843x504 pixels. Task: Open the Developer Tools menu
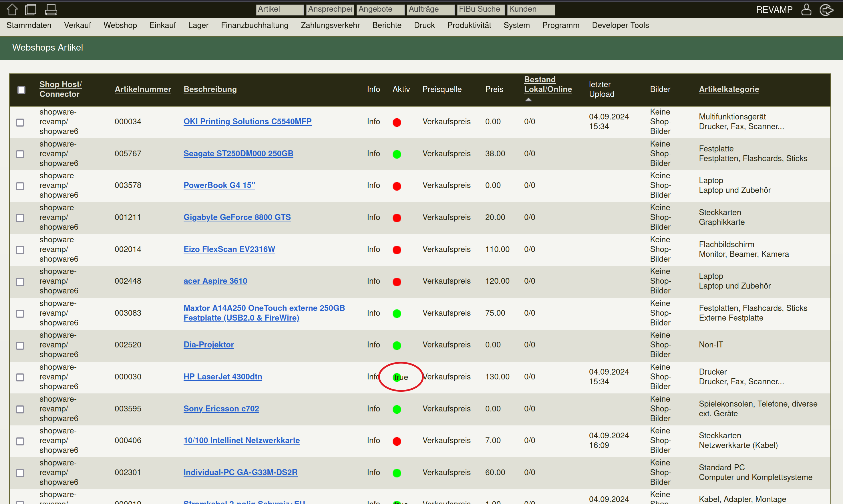click(620, 25)
